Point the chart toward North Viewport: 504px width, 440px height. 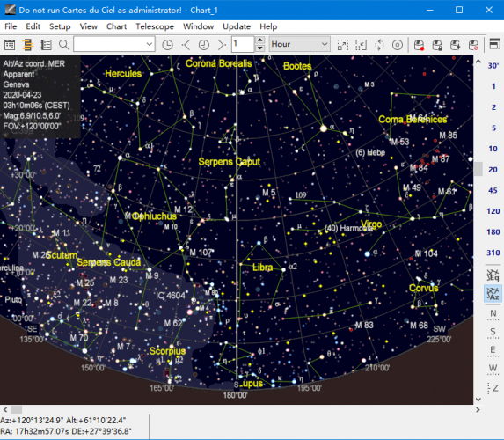click(x=493, y=313)
